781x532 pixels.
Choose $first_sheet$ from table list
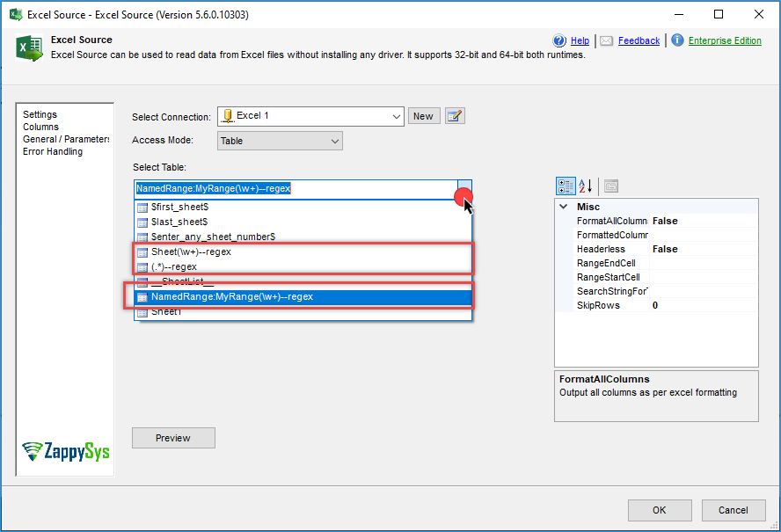click(x=303, y=208)
